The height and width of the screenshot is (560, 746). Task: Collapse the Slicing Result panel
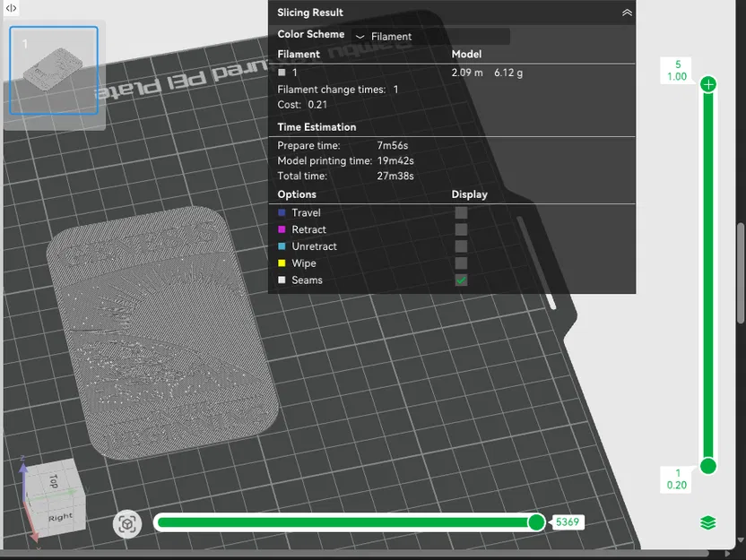[627, 13]
